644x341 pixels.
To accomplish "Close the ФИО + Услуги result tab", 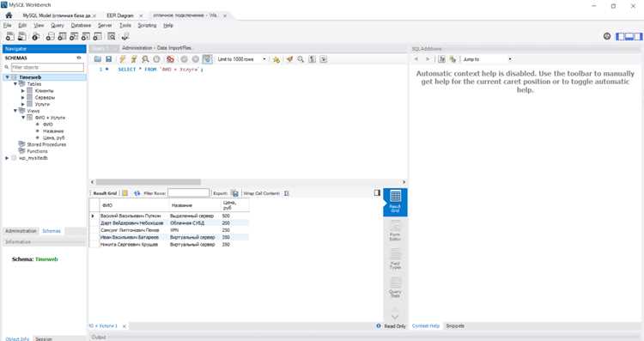I will [125, 326].
